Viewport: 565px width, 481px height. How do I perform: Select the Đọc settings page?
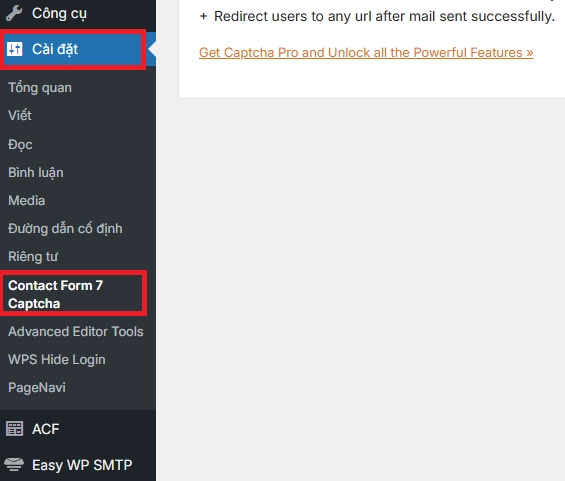tap(21, 144)
